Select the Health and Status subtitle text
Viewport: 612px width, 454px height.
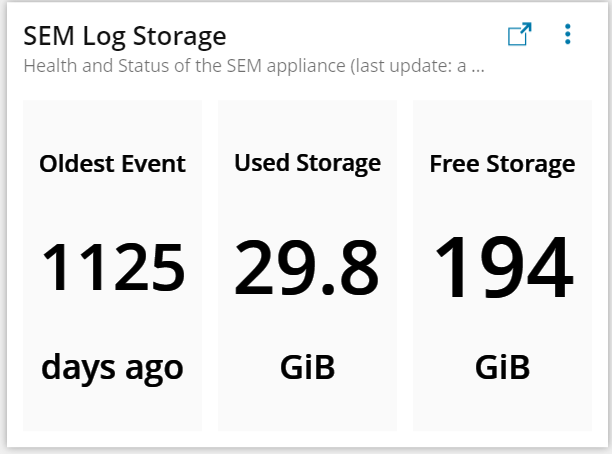pyautogui.click(x=254, y=66)
